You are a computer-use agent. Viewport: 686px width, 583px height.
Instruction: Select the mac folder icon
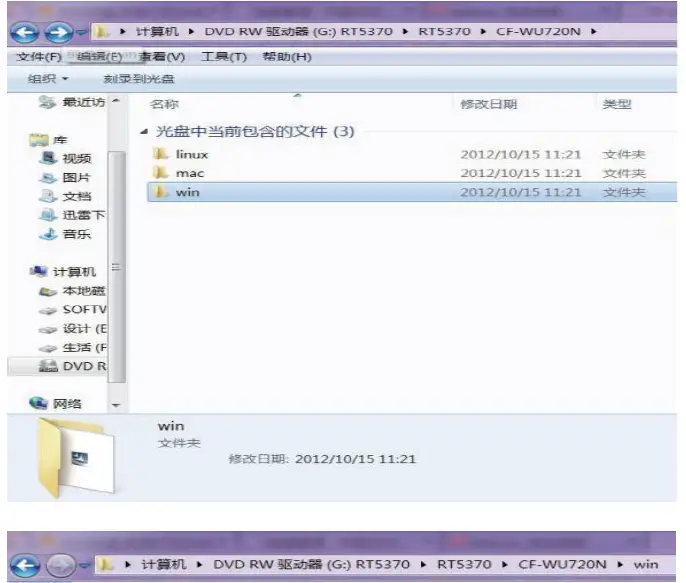pos(161,173)
